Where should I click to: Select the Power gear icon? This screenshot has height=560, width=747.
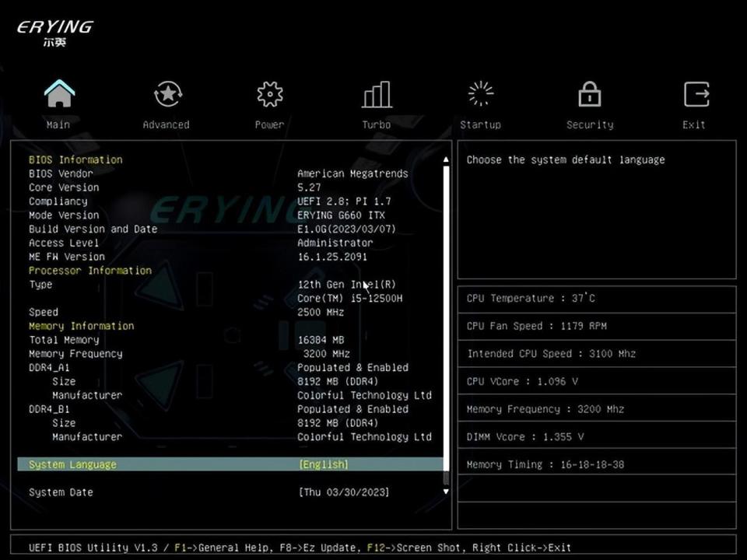[270, 94]
